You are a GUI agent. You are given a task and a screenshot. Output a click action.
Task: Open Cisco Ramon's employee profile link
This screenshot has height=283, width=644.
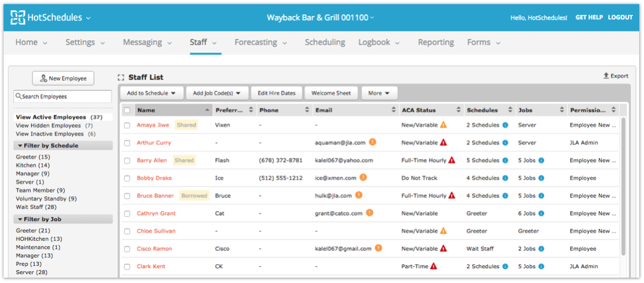(154, 249)
